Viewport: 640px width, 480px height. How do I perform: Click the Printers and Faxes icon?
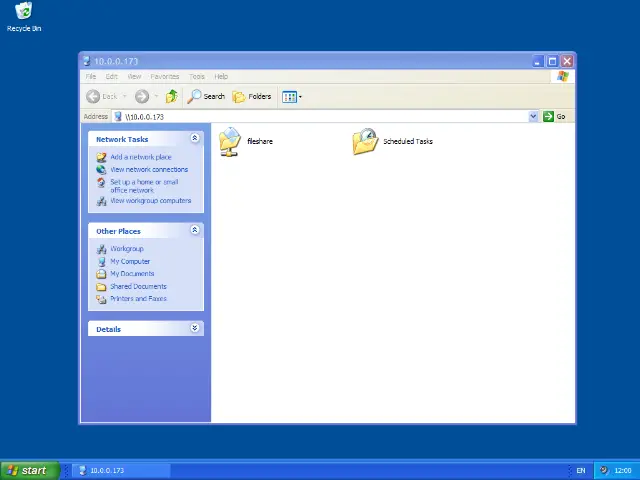(101, 299)
